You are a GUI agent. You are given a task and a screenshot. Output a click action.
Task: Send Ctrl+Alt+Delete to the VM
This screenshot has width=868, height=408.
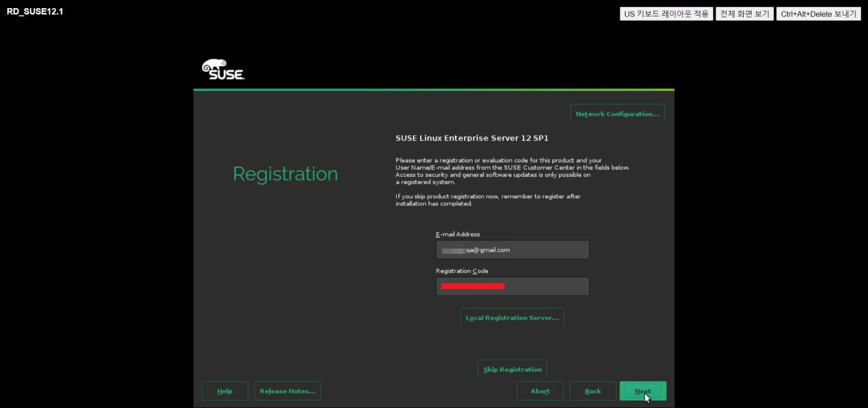pos(818,14)
